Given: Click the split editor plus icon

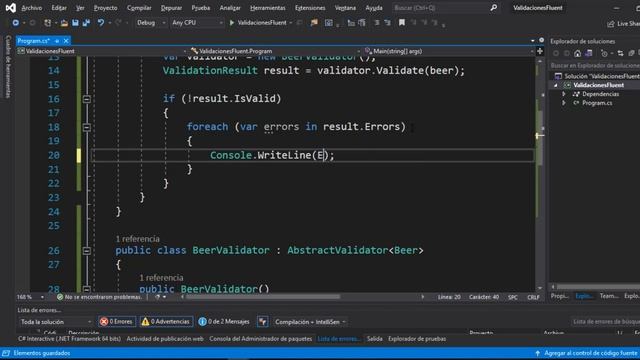Looking at the screenshot, I should tap(540, 51).
